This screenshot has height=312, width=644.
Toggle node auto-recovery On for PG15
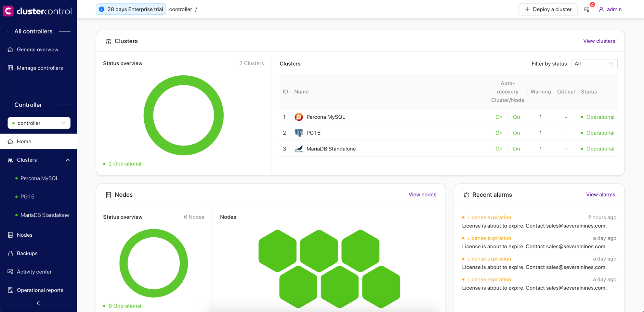pyautogui.click(x=516, y=133)
